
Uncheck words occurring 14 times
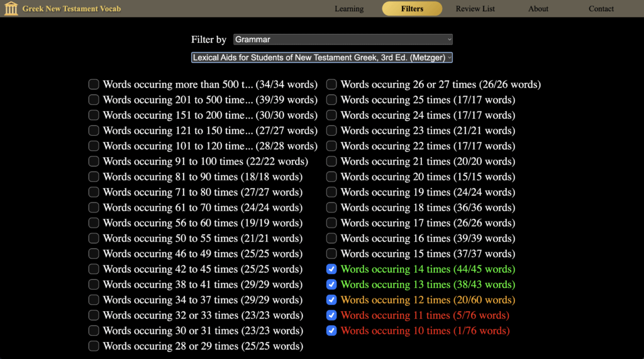331,269
